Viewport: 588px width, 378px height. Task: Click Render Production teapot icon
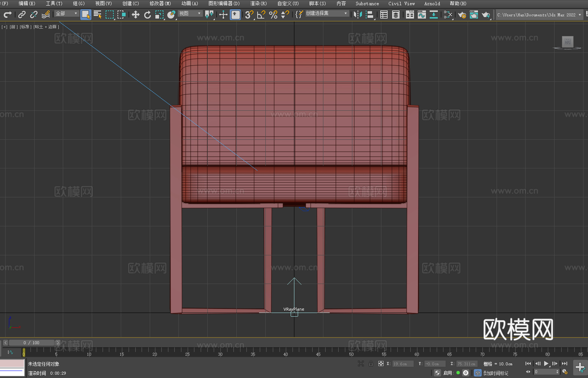486,14
